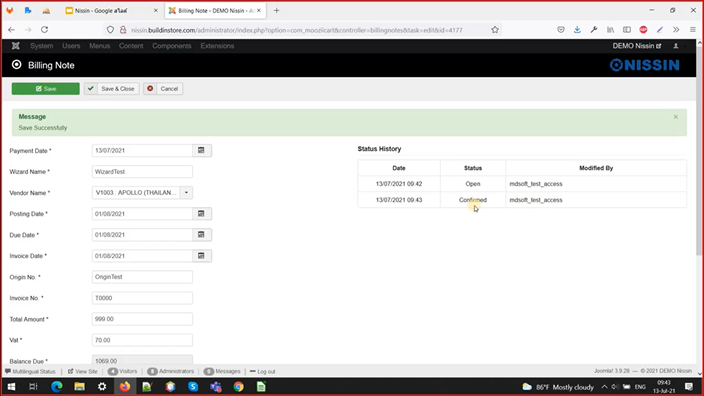Image resolution: width=704 pixels, height=396 pixels.
Task: Open Skype from the taskbar
Action: tap(193, 387)
